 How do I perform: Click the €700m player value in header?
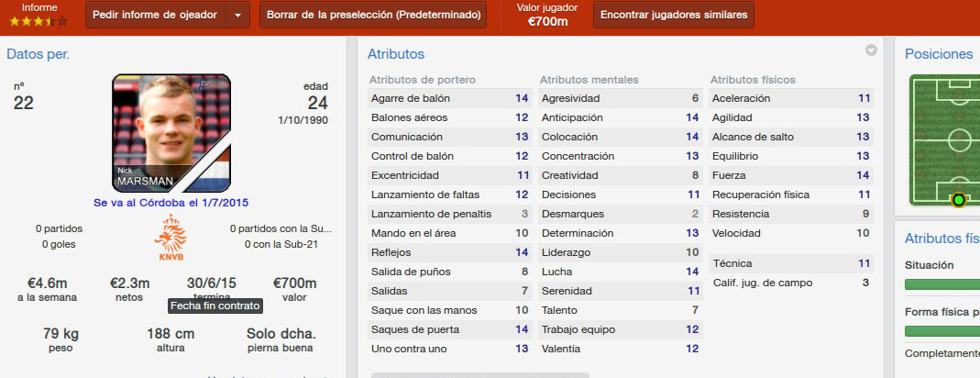coord(547,22)
